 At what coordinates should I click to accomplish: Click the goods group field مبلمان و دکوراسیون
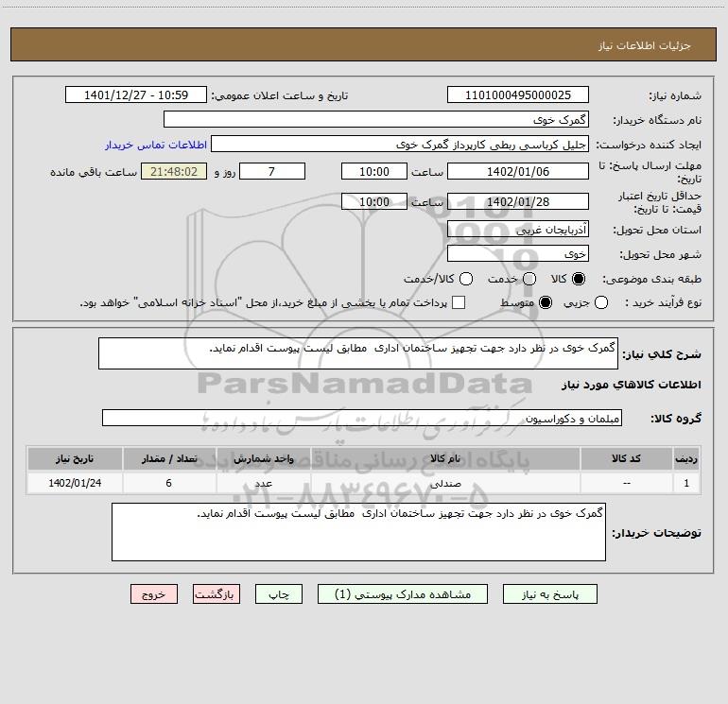click(362, 418)
